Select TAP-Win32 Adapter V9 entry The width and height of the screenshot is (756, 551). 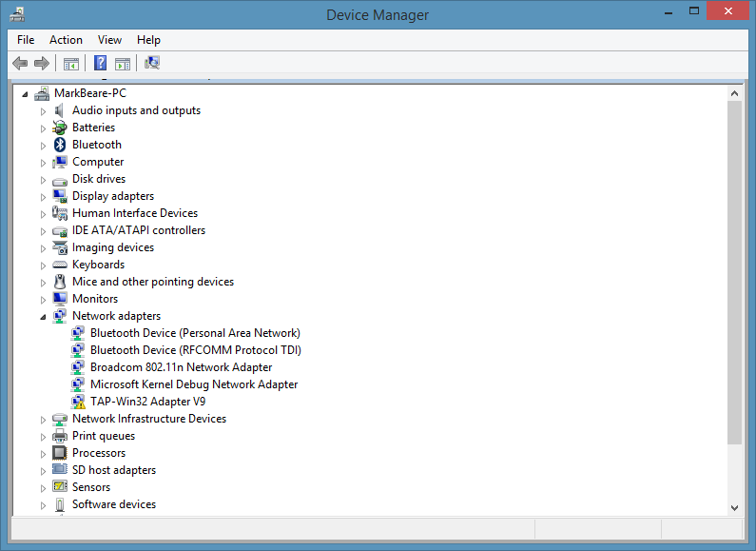148,402
